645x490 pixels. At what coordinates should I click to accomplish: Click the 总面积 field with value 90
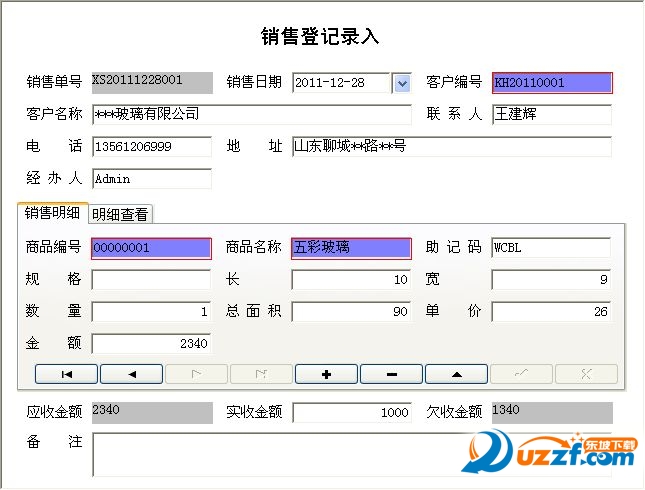[351, 312]
